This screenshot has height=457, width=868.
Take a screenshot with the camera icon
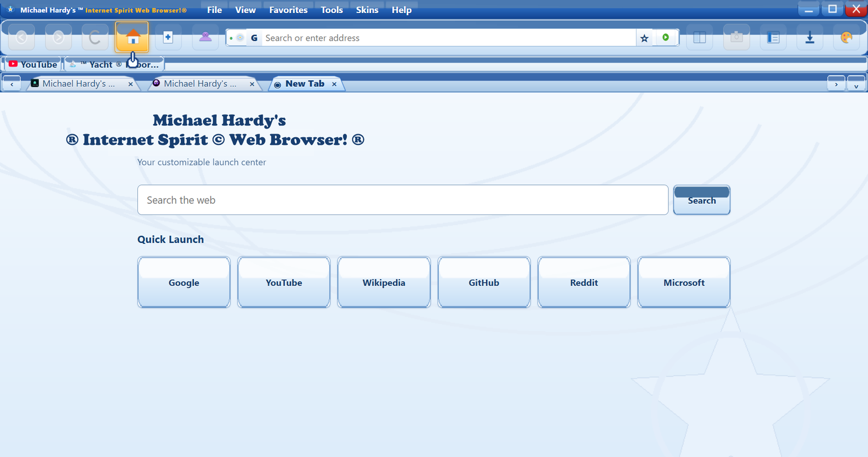tap(736, 37)
